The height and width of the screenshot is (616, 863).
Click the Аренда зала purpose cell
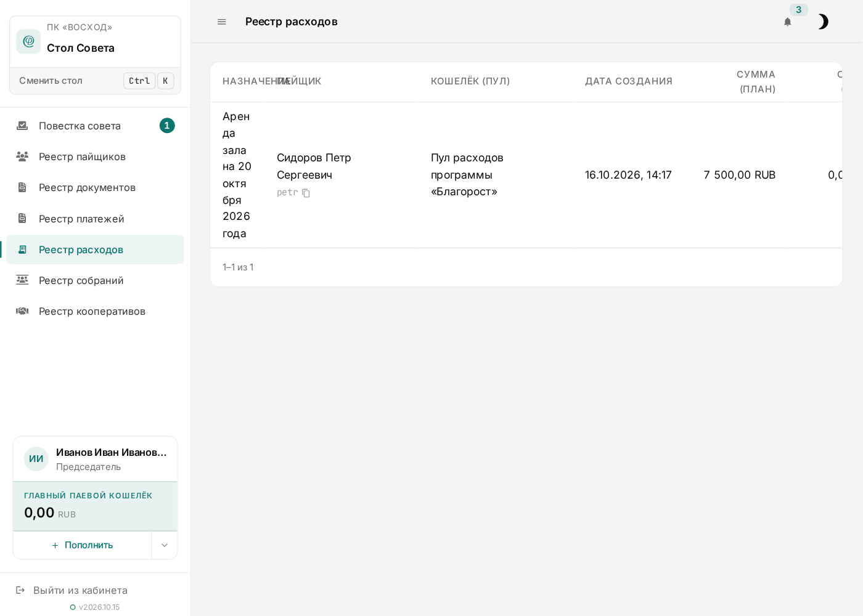point(237,175)
